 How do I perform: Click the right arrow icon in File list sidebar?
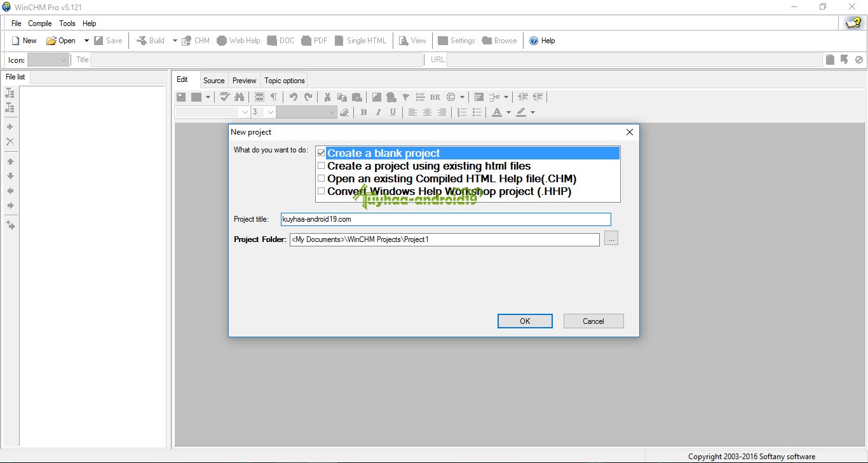10,205
